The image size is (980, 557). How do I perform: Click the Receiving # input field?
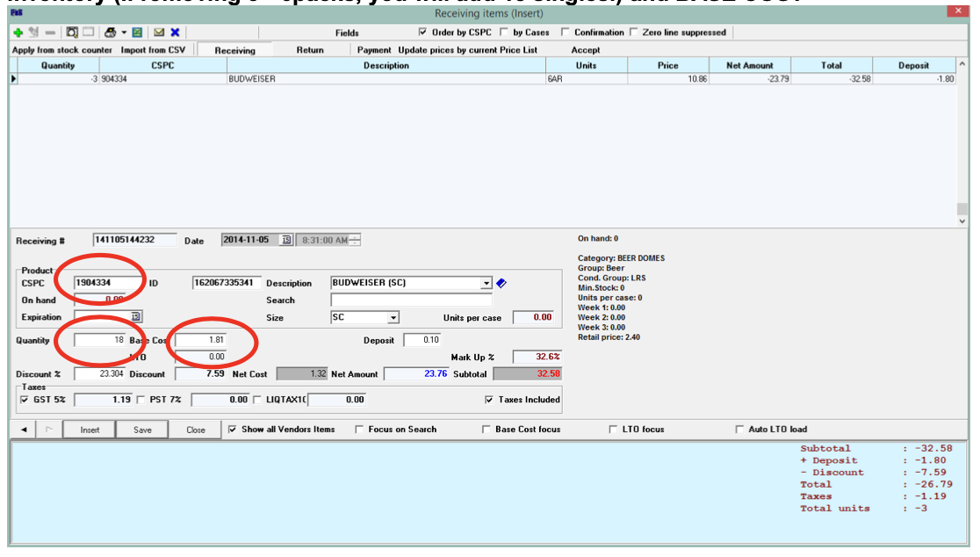click(x=134, y=240)
